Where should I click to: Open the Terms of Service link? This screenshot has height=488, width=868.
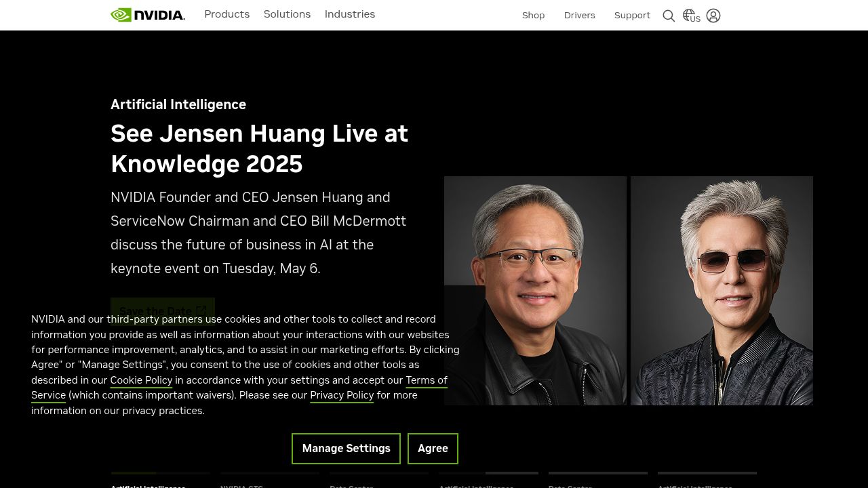pyautogui.click(x=426, y=380)
